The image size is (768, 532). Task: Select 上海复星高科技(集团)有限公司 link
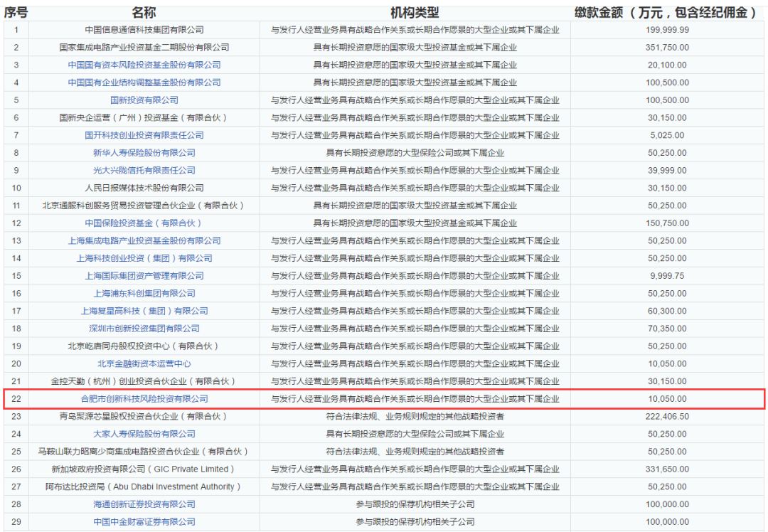[144, 311]
